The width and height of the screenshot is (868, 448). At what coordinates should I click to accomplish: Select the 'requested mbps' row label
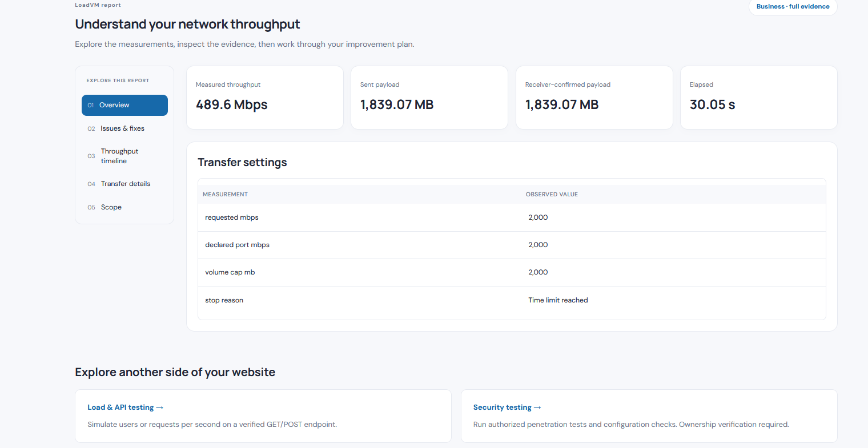point(232,217)
